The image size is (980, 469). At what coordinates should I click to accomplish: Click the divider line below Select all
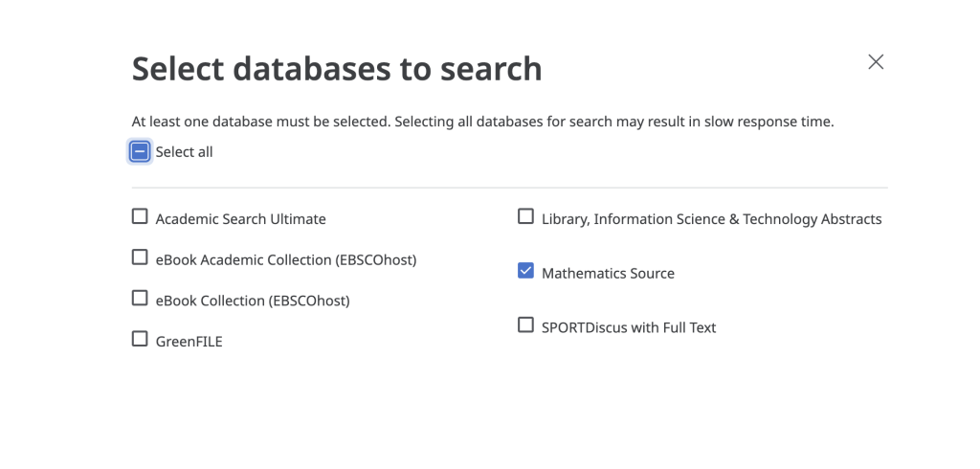point(509,188)
